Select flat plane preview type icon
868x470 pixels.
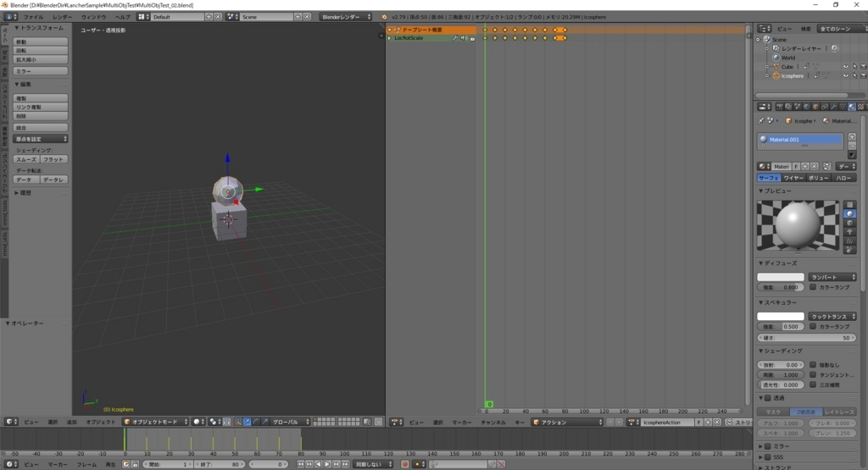point(849,205)
